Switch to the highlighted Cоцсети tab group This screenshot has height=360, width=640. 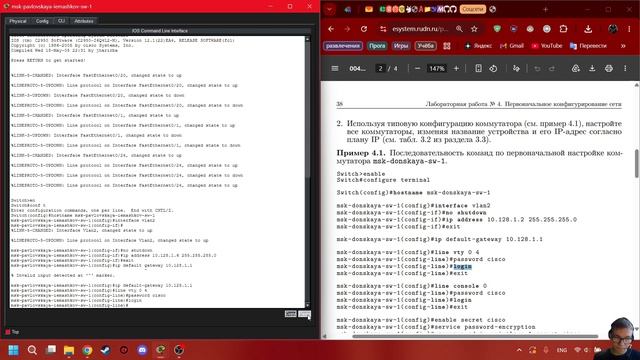[473, 9]
